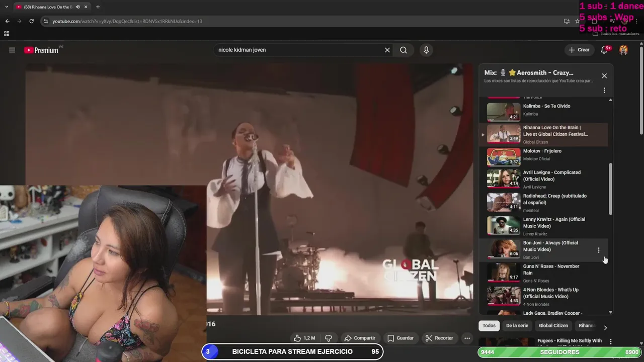Screen dimensions: 644x362
Task: Reload the page
Action: coord(31,21)
